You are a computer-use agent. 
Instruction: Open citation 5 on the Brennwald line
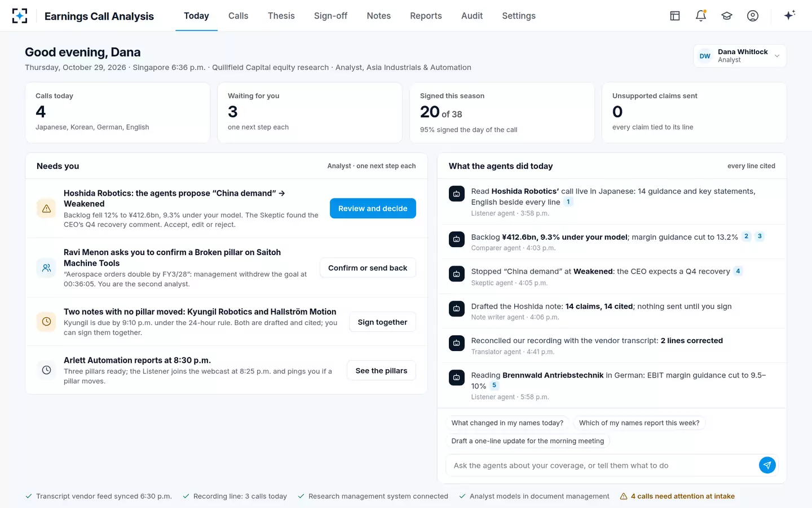click(x=494, y=386)
